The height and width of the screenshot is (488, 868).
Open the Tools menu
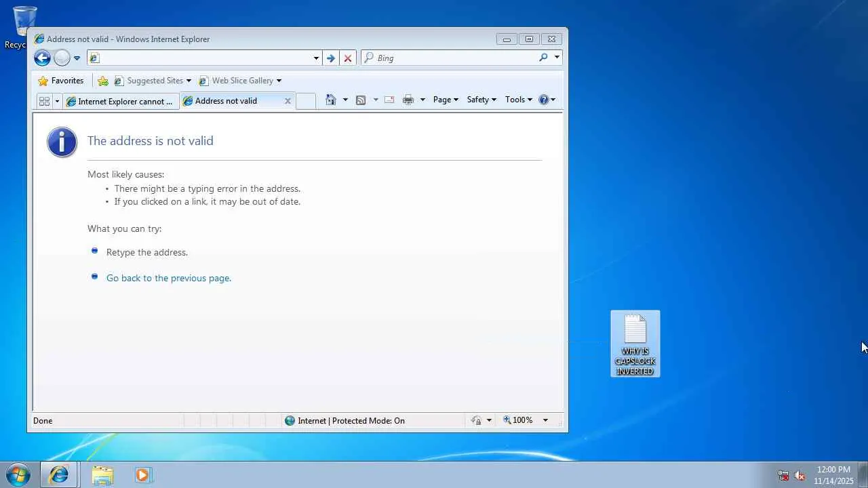[519, 100]
